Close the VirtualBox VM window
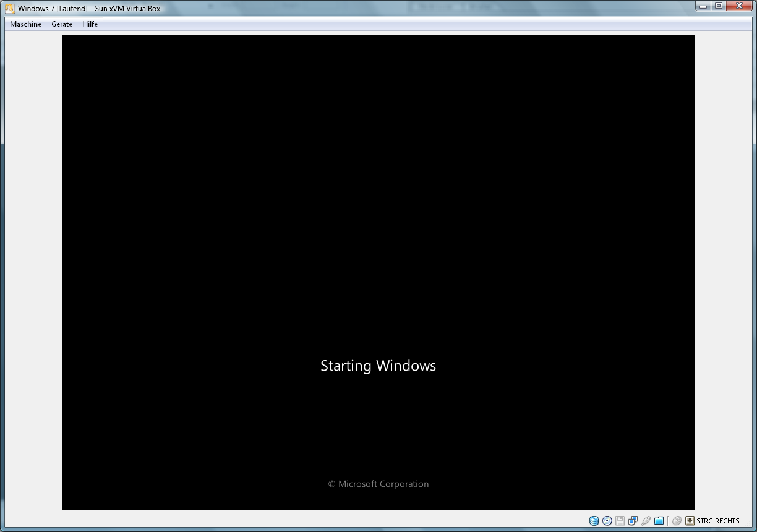 tap(740, 6)
